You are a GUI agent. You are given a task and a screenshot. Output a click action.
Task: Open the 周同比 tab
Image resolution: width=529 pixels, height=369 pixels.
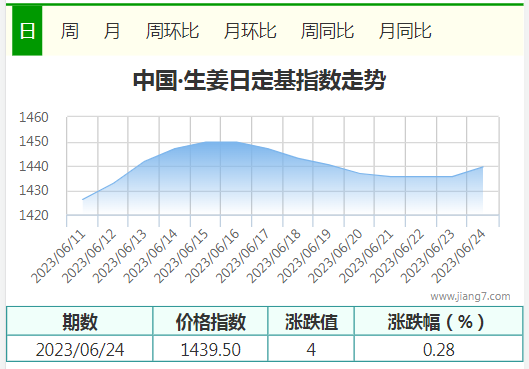coord(327,31)
